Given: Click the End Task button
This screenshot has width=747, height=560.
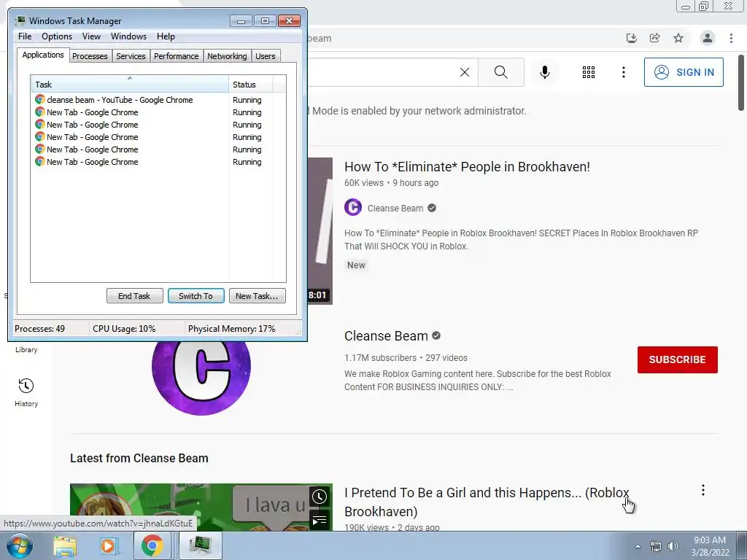Looking at the screenshot, I should pyautogui.click(x=134, y=296).
